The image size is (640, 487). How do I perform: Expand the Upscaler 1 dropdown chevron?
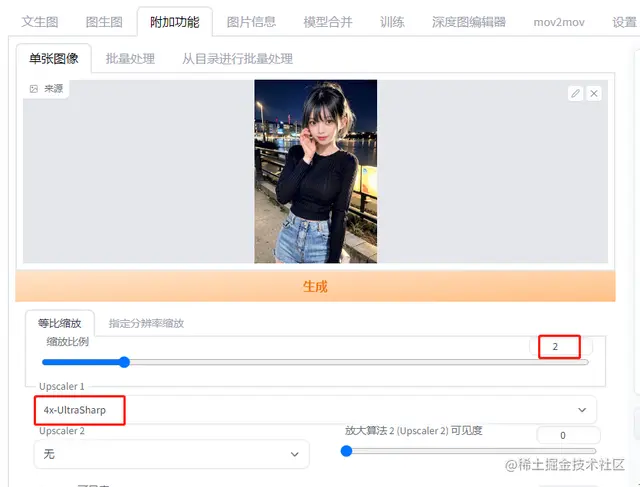pyautogui.click(x=582, y=409)
